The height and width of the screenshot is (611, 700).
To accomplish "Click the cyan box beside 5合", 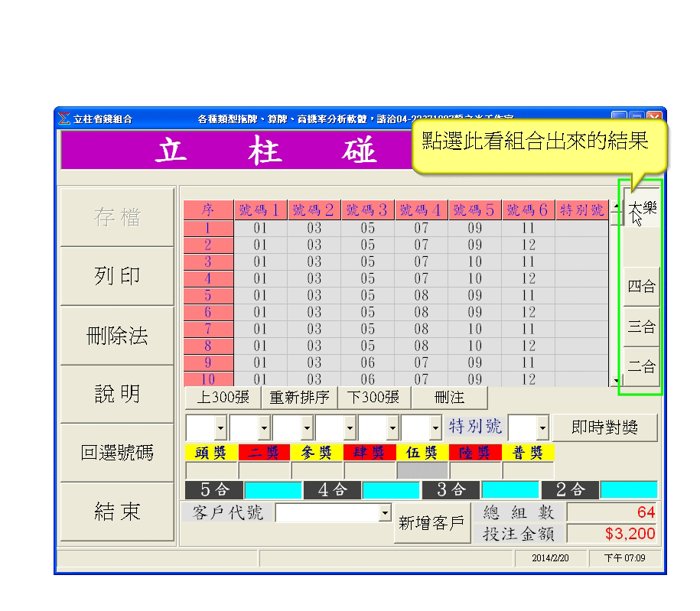I will tap(273, 489).
